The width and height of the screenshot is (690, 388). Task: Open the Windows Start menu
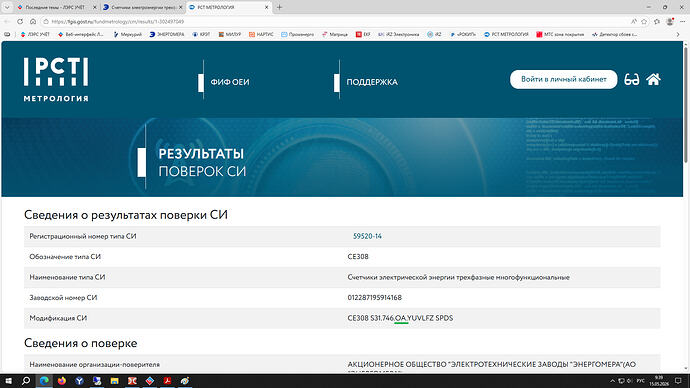click(x=8, y=381)
